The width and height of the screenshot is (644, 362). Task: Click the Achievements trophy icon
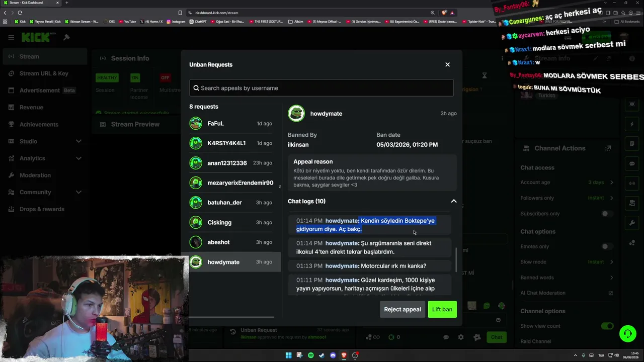11,124
